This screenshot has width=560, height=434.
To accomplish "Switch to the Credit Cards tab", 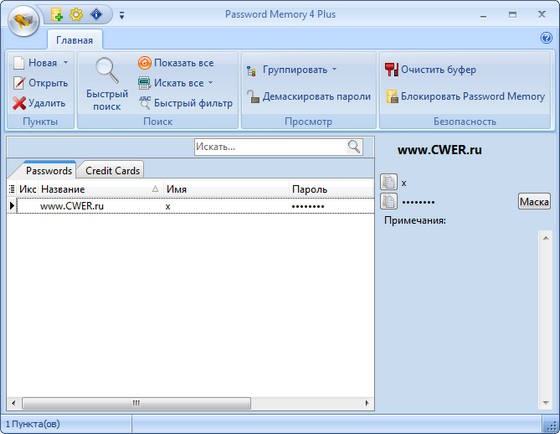I will click(x=112, y=171).
